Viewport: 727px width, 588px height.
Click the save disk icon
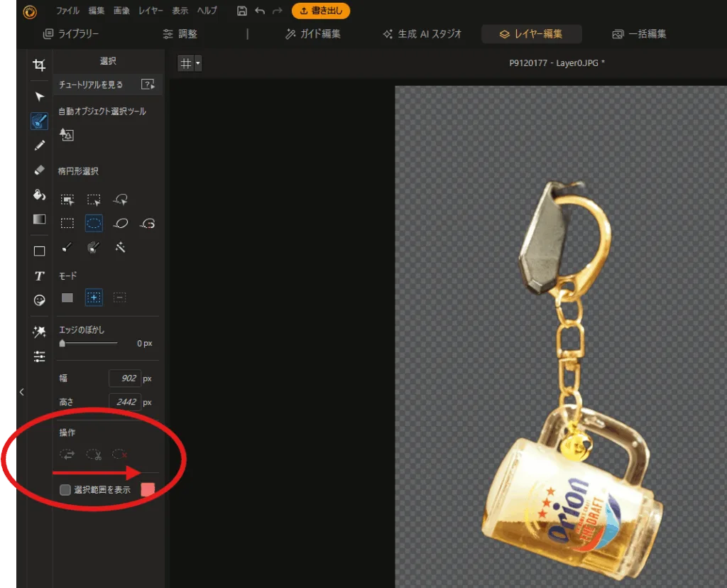pos(241,11)
